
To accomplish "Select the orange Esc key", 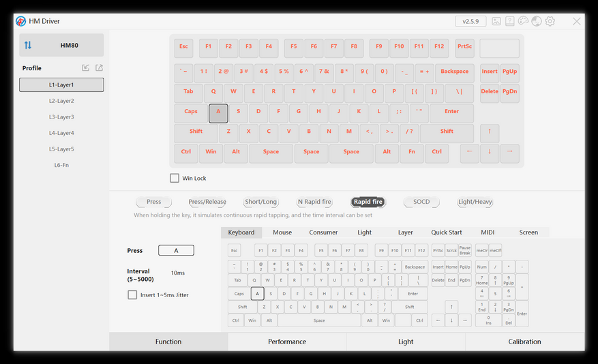I will click(x=183, y=48).
